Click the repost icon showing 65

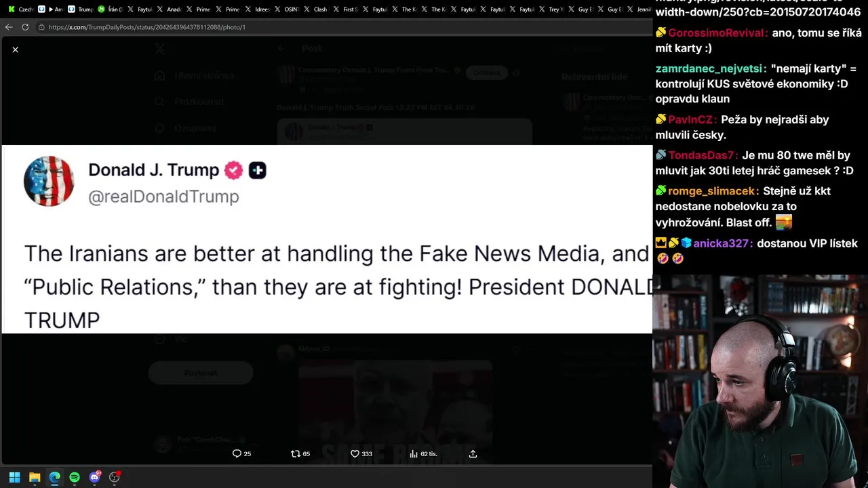(x=295, y=453)
